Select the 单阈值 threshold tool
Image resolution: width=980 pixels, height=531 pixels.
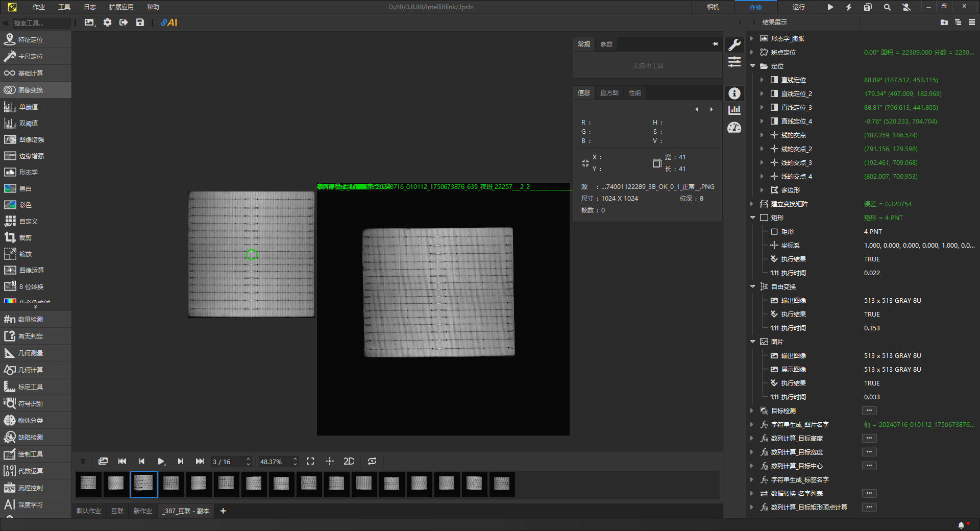point(28,107)
